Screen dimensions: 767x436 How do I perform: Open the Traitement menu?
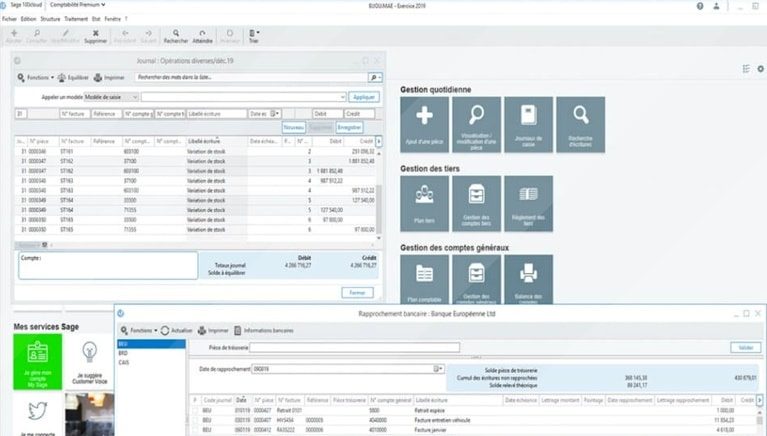(x=76, y=19)
